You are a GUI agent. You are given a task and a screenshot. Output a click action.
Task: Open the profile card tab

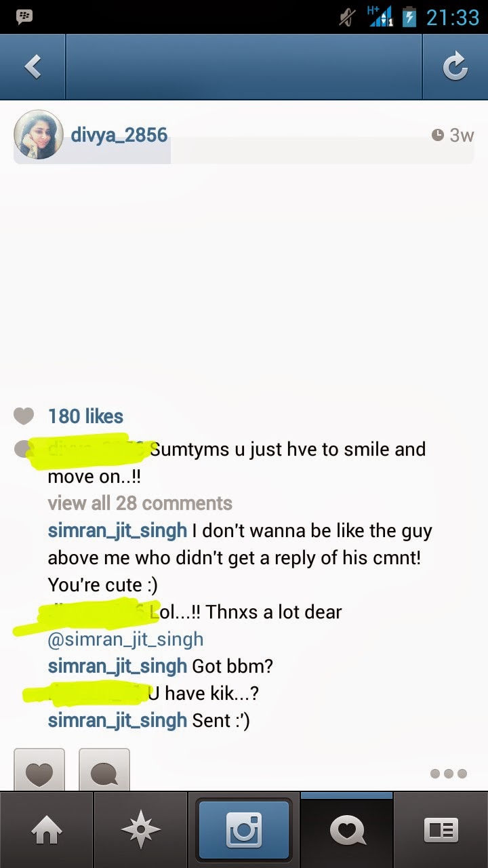(441, 830)
